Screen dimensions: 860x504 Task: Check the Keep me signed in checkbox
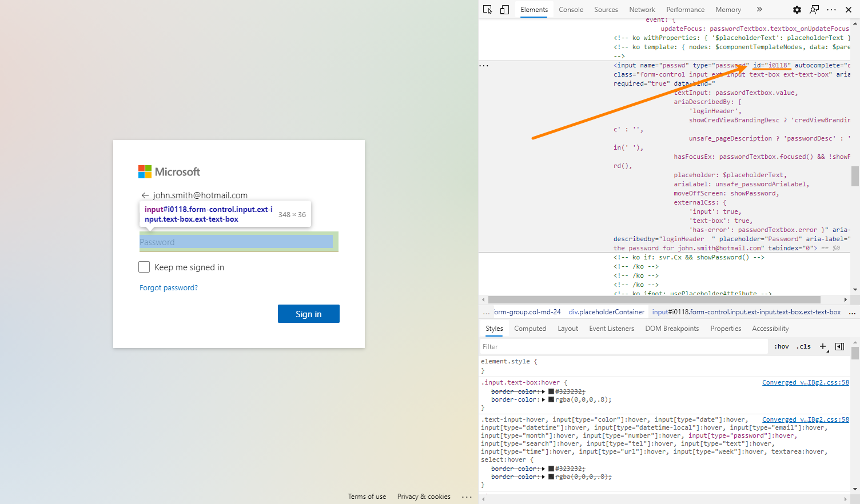(144, 266)
